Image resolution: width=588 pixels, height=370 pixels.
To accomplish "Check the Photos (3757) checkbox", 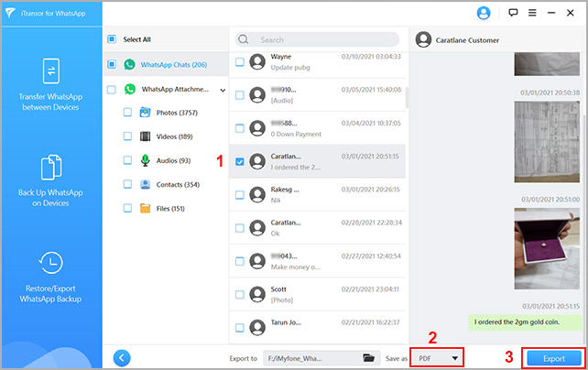I will click(127, 112).
